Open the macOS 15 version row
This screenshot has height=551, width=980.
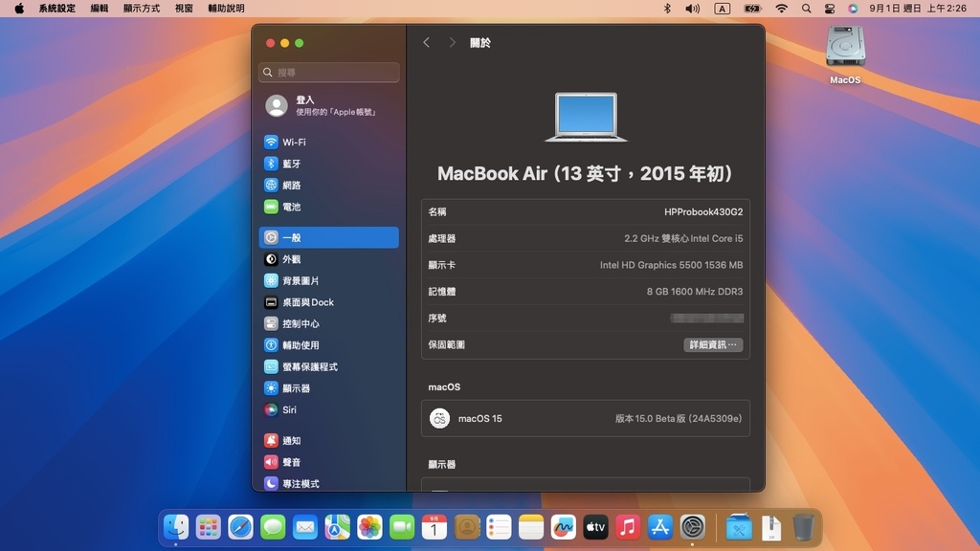pyautogui.click(x=586, y=419)
